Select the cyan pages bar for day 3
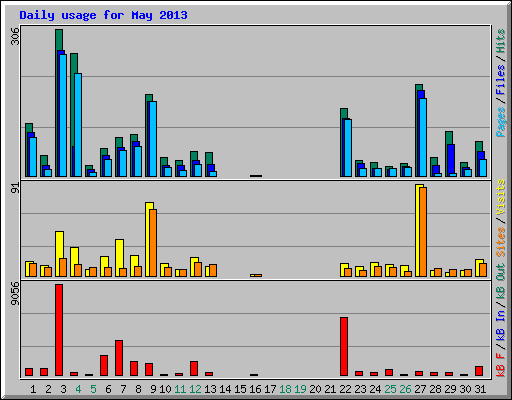 coord(63,115)
